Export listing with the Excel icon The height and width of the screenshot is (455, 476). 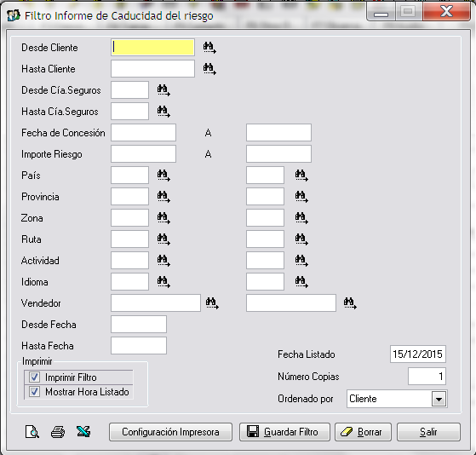tap(83, 432)
